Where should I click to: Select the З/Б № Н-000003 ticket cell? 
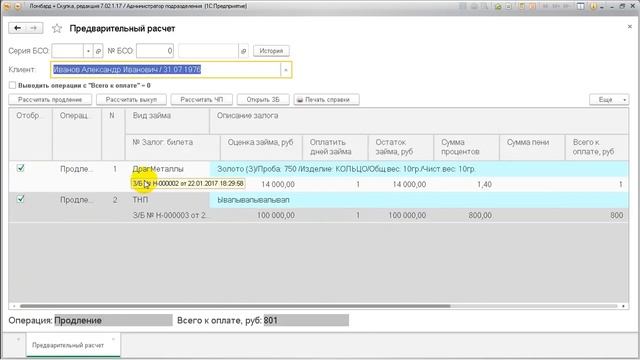point(173,215)
